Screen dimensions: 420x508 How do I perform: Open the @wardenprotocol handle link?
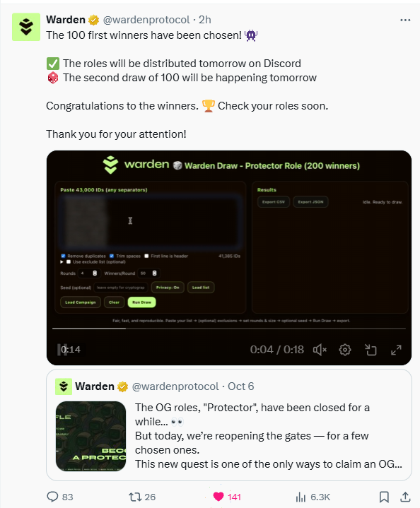[146, 20]
